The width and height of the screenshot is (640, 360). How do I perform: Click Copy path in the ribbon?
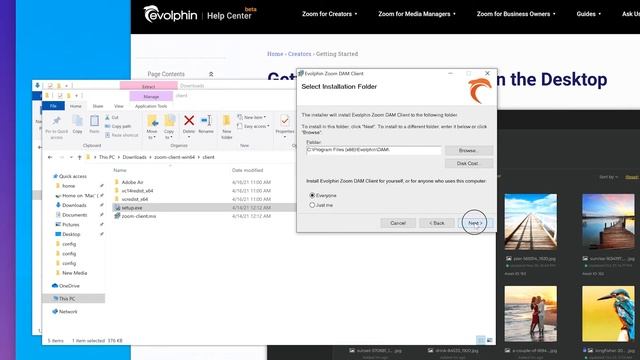click(x=118, y=127)
